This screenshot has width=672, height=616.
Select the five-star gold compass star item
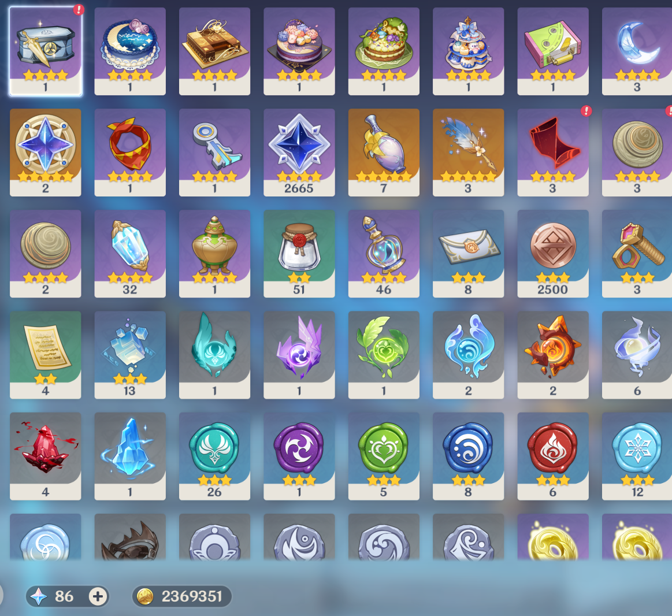pyautogui.click(x=46, y=152)
